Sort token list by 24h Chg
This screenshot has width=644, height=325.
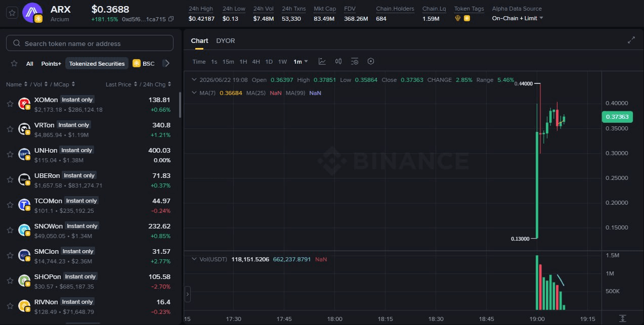point(157,84)
